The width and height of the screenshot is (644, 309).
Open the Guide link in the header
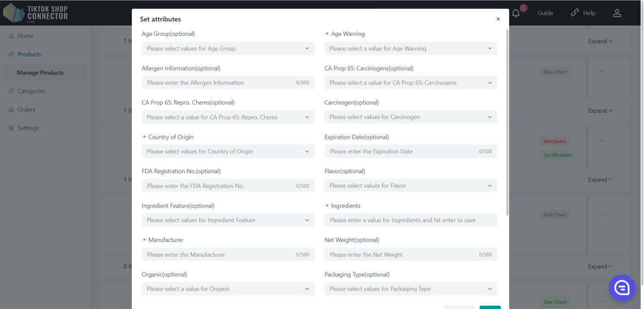[545, 13]
